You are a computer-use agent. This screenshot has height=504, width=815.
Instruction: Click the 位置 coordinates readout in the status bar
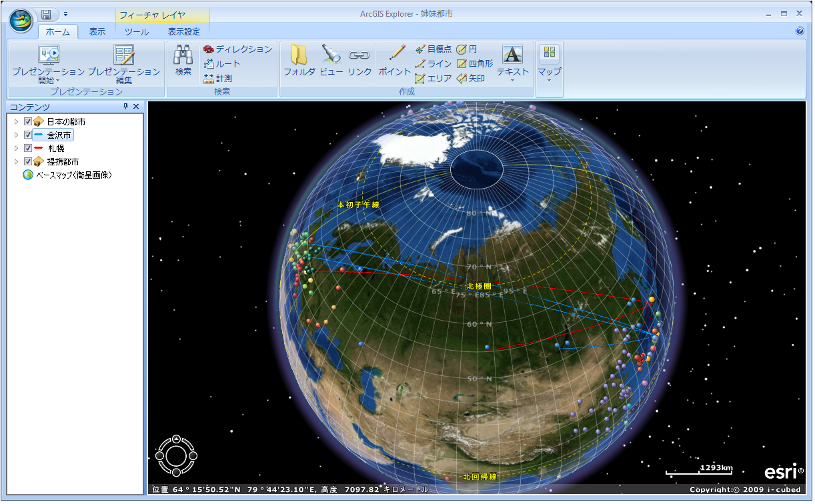(x=290, y=489)
